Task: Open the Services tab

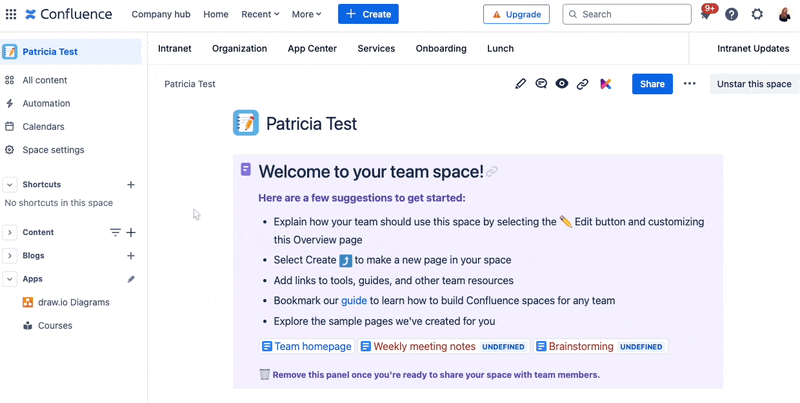Action: [x=376, y=48]
